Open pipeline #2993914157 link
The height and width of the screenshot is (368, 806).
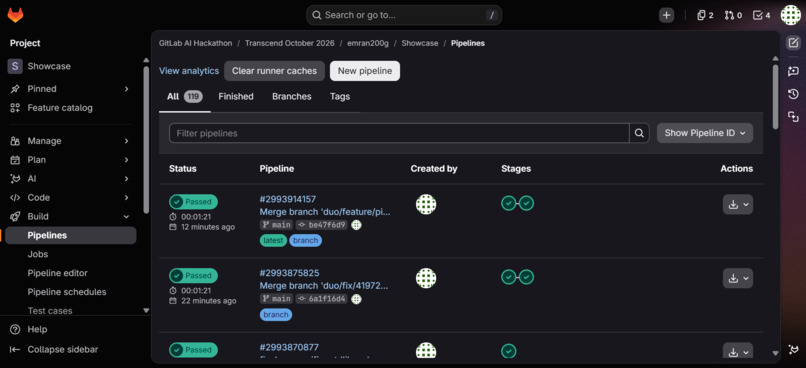click(x=287, y=199)
